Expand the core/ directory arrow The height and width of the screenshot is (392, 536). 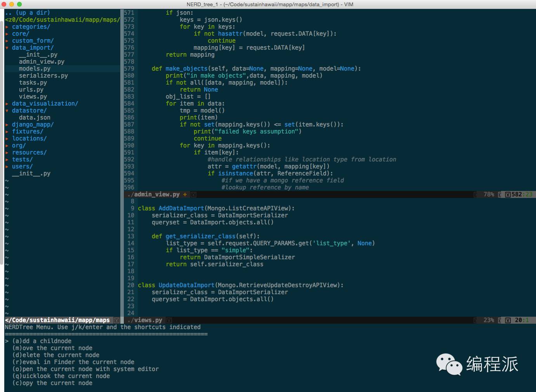[x=7, y=34]
